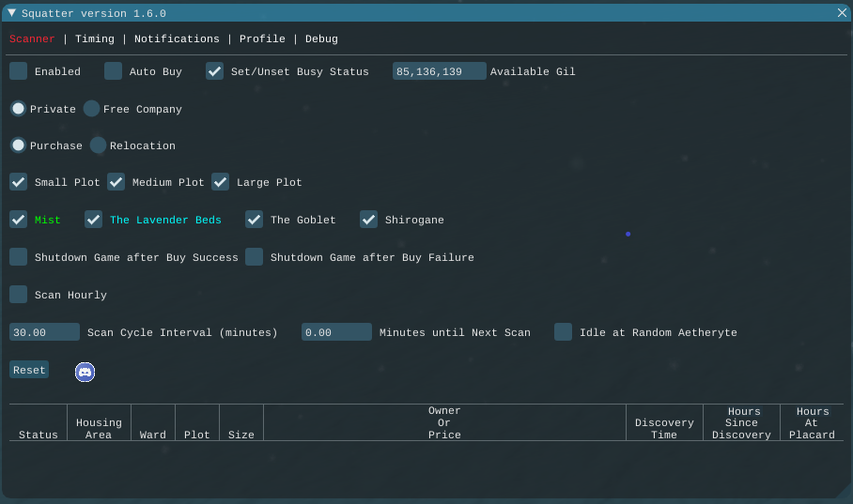Select the Private radio button
Viewport: 853px width, 504px height.
coord(19,109)
